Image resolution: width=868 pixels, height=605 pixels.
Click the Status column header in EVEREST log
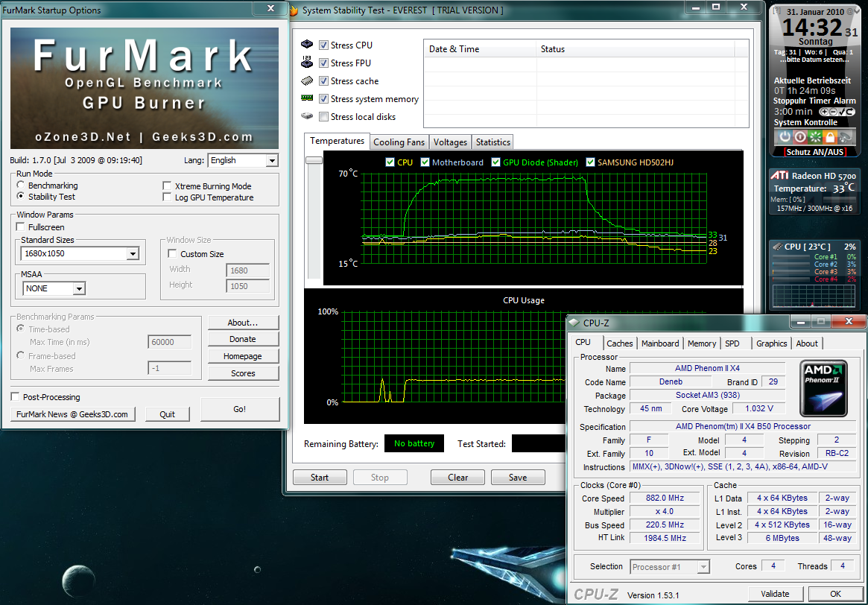pos(635,48)
